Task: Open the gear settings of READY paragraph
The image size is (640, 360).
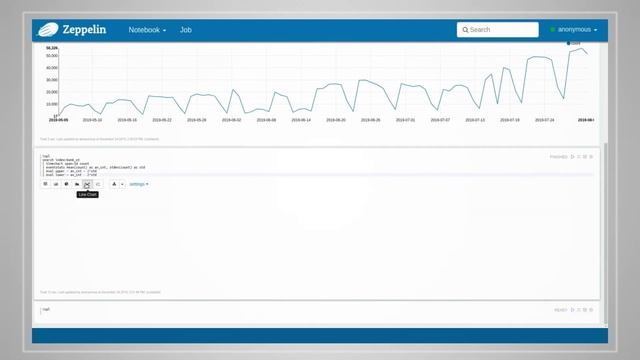Action: (591, 310)
